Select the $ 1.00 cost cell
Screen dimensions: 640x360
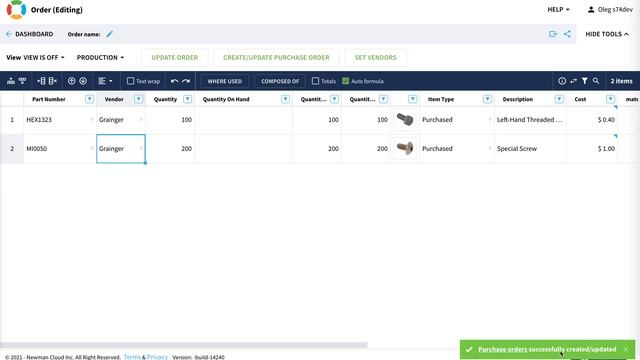coord(592,149)
